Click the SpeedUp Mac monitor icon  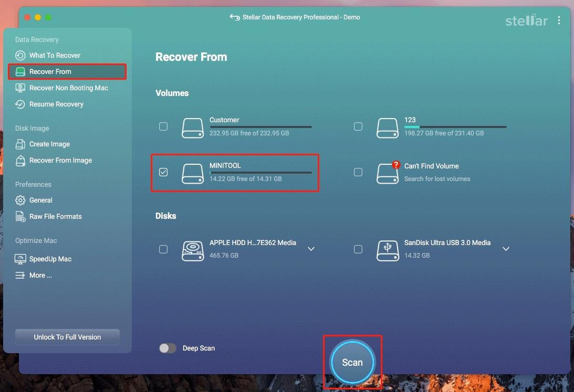[20, 259]
